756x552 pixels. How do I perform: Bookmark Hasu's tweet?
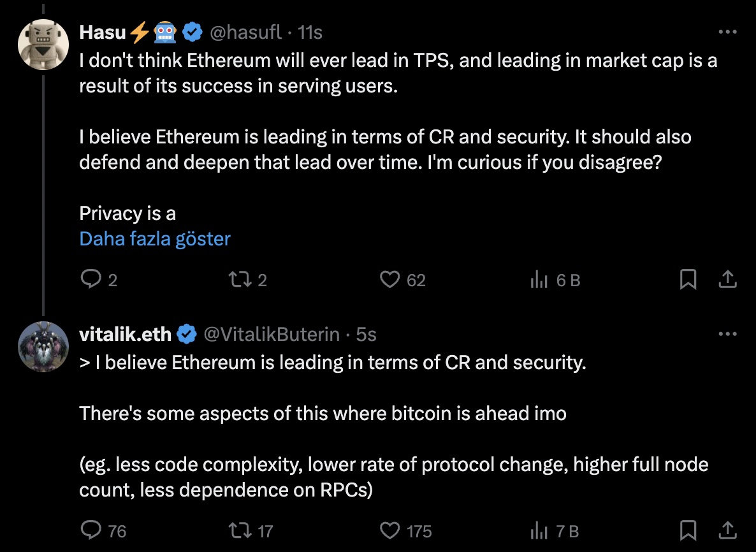(688, 279)
